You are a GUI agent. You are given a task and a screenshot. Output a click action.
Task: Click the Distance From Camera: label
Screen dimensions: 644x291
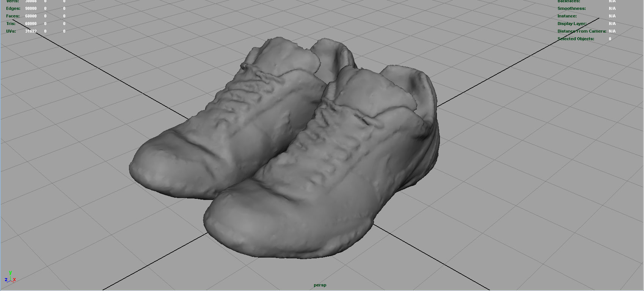pyautogui.click(x=582, y=31)
